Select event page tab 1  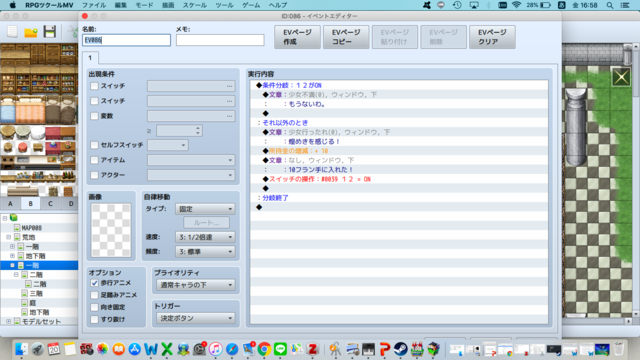pos(90,58)
